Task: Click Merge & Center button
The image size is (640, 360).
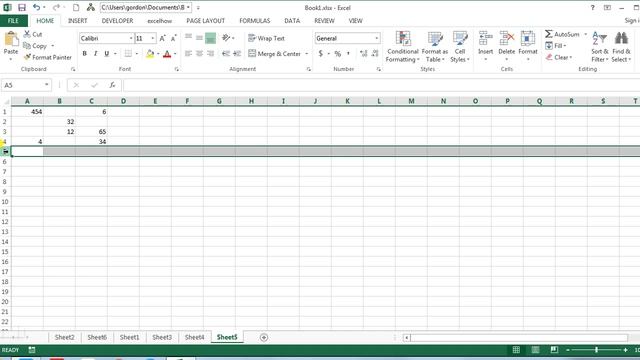Action: pyautogui.click(x=274, y=53)
